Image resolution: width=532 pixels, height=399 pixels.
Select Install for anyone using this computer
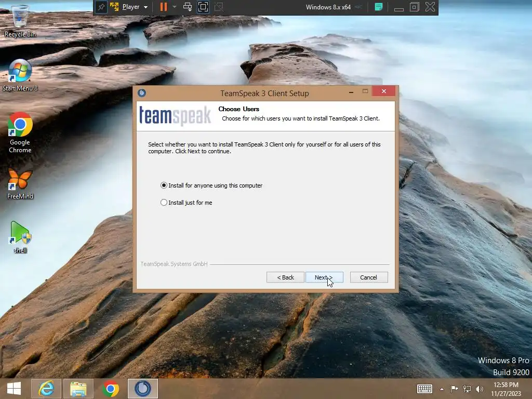point(211,185)
